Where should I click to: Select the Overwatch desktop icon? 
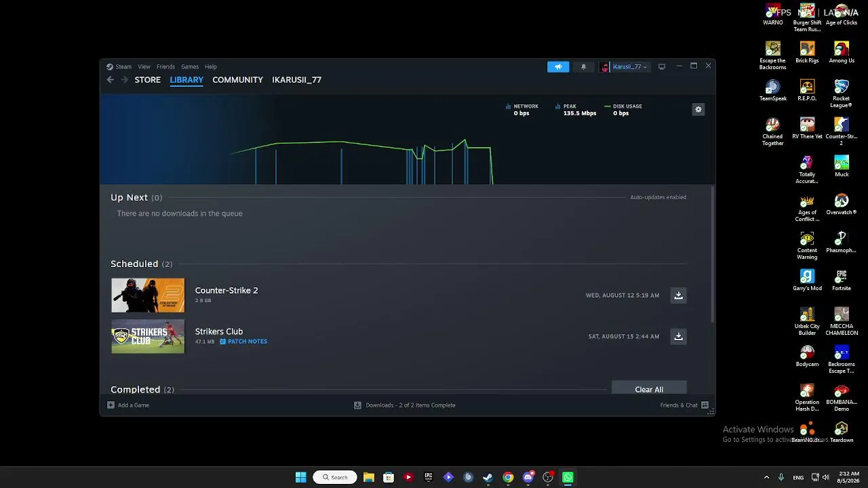[x=842, y=204]
